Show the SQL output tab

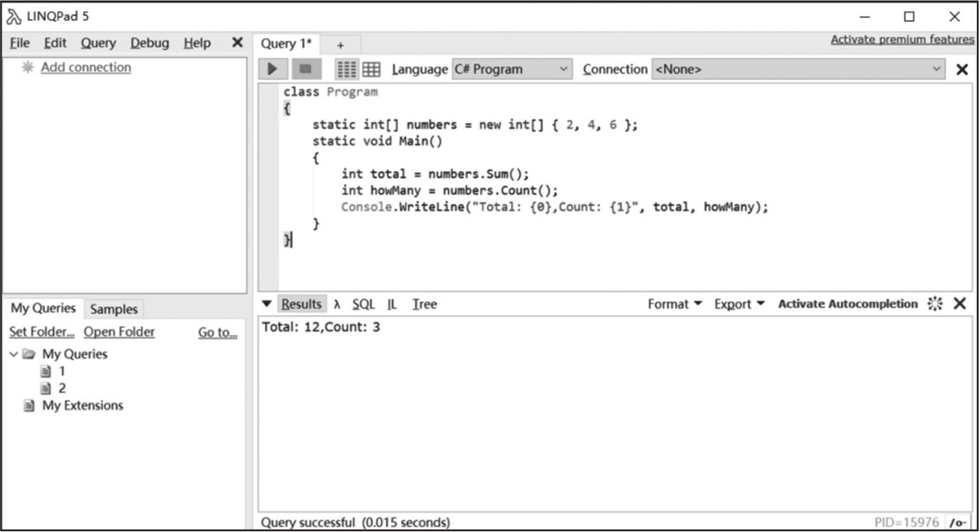coord(363,304)
